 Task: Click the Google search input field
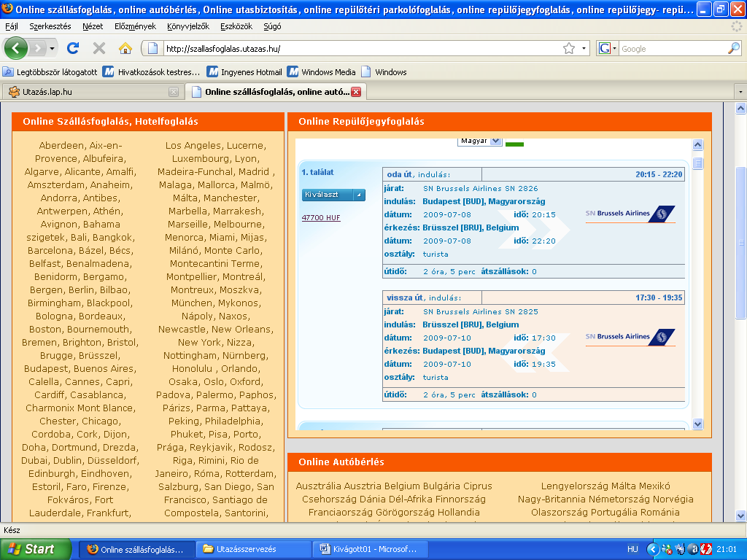point(673,49)
